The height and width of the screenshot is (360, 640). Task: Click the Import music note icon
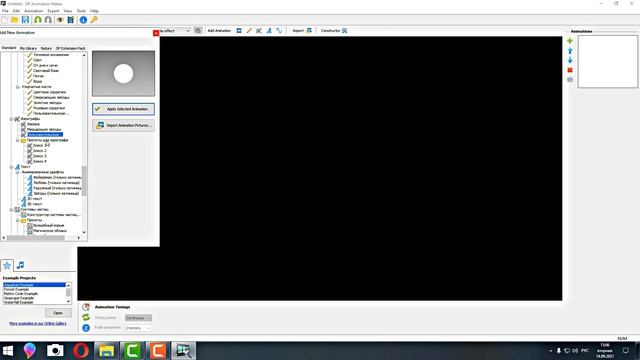coord(309,31)
